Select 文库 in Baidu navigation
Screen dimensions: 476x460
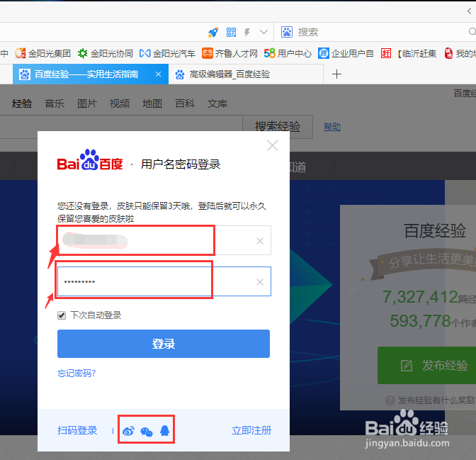[217, 103]
